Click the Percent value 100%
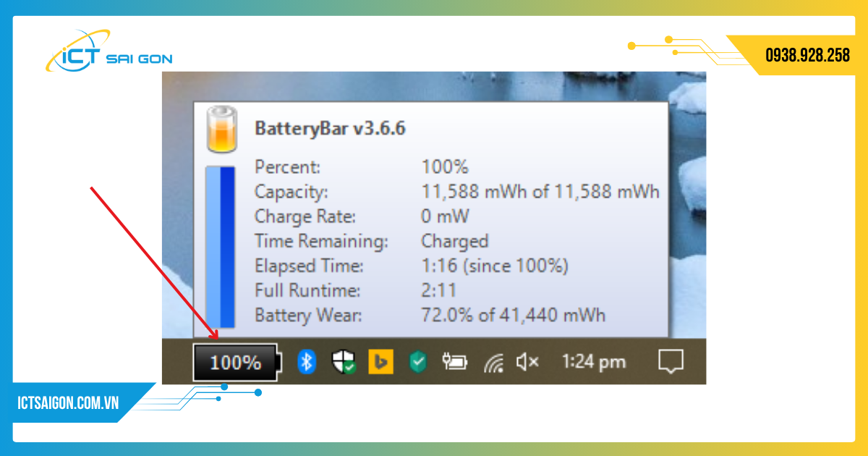 tap(445, 167)
